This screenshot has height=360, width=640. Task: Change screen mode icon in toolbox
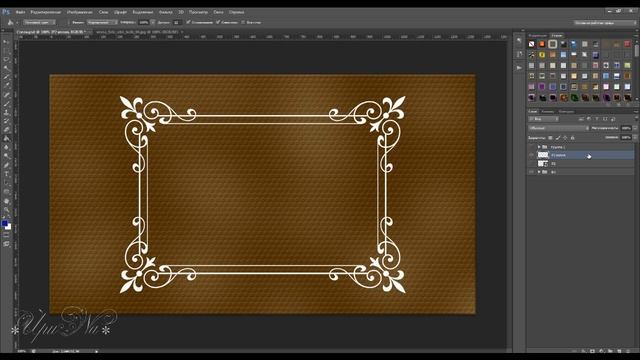(x=6, y=244)
